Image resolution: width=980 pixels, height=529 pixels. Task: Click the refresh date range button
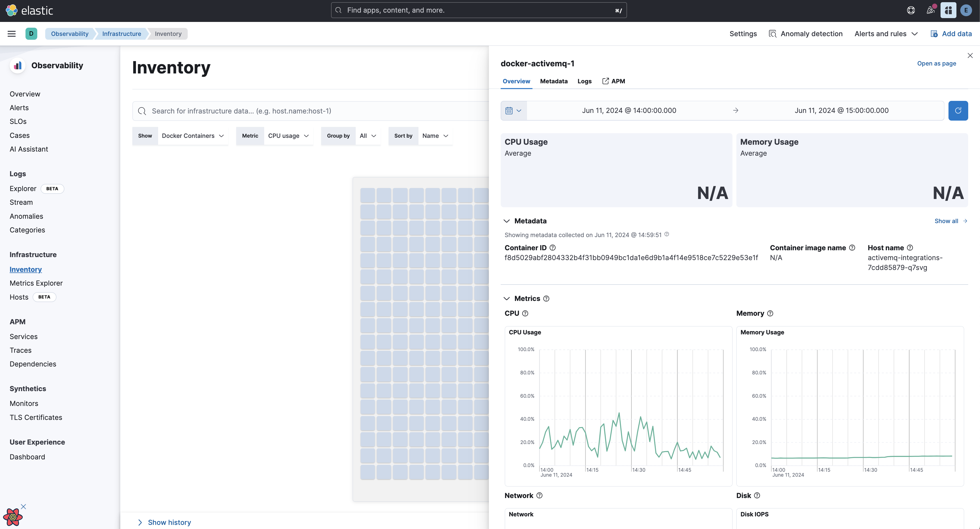[x=958, y=111]
